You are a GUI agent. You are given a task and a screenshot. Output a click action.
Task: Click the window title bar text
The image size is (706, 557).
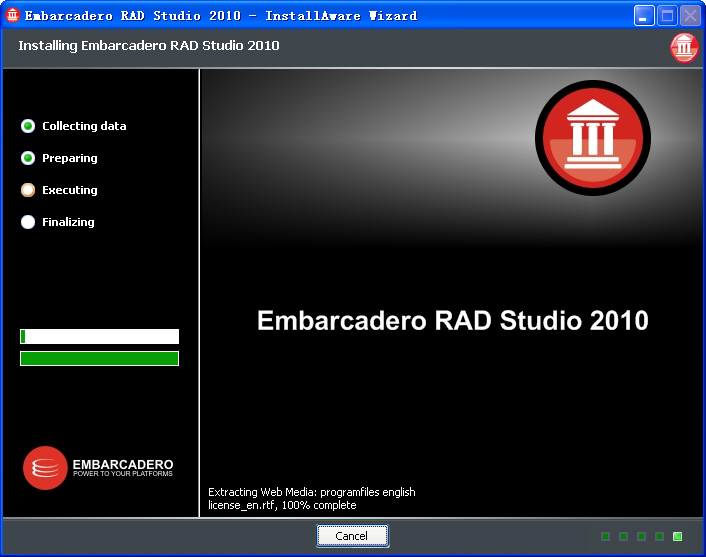click(x=221, y=16)
